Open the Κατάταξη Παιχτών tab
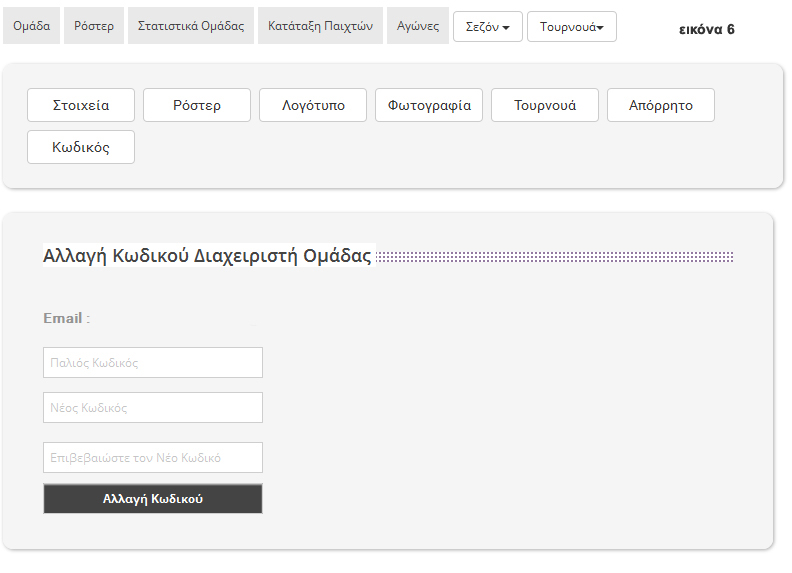The image size is (792, 573). click(320, 26)
